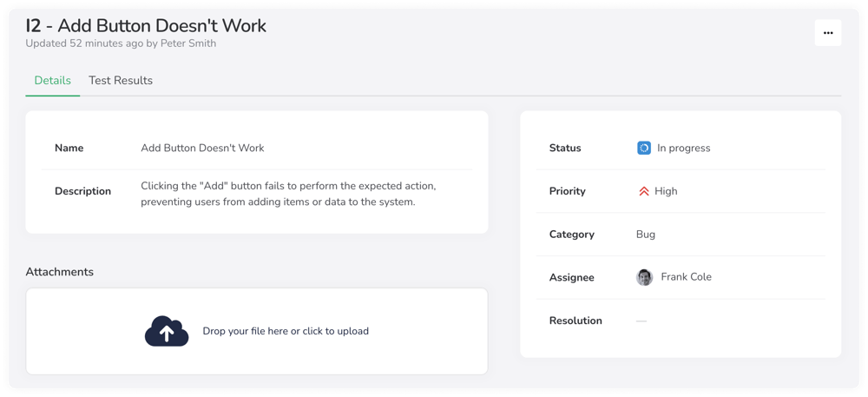The height and width of the screenshot is (397, 868).
Task: Change the High priority value
Action: [x=666, y=191]
